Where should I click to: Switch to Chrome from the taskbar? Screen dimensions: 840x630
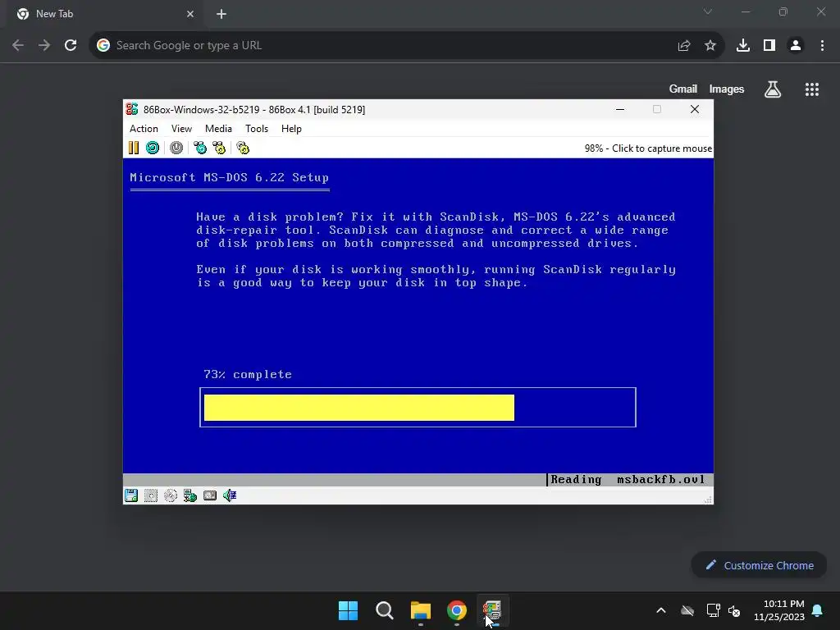tap(457, 610)
